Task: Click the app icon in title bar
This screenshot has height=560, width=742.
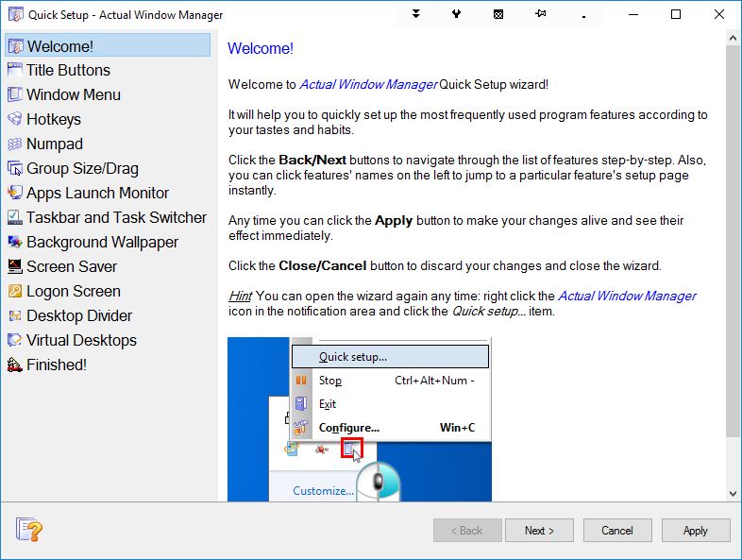Action: tap(15, 15)
